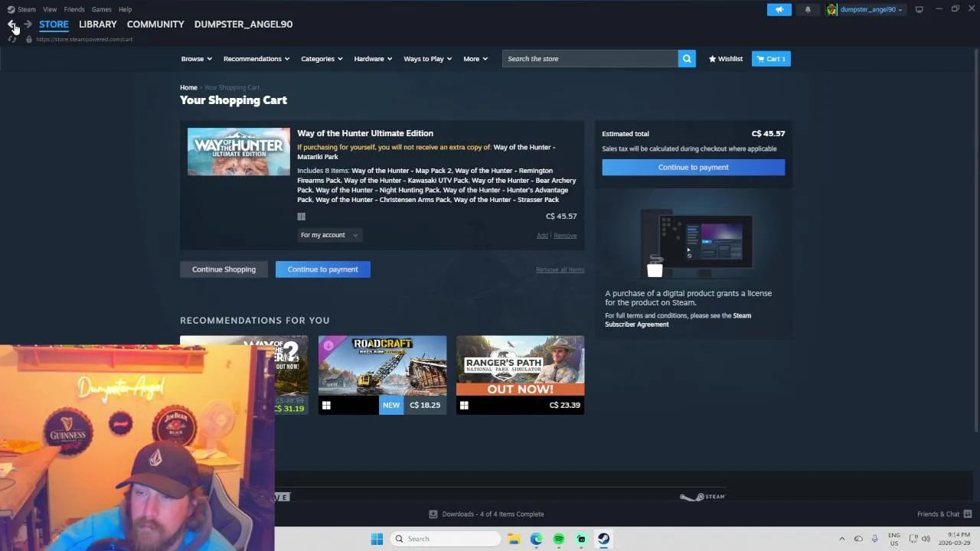Click the Windows icon on Ranger's Path card
Screen dimensions: 980x551
464,406
